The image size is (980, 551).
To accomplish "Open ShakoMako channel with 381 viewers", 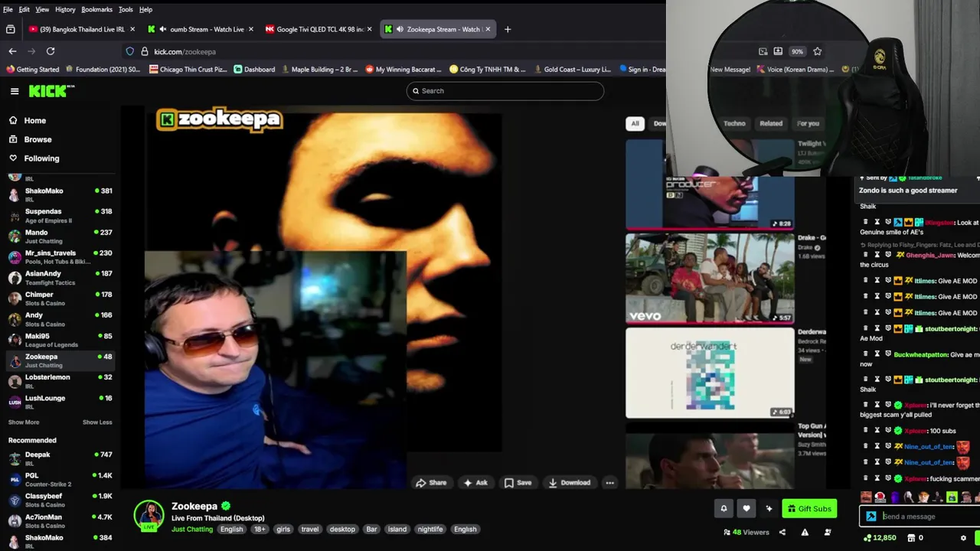I will coord(60,195).
